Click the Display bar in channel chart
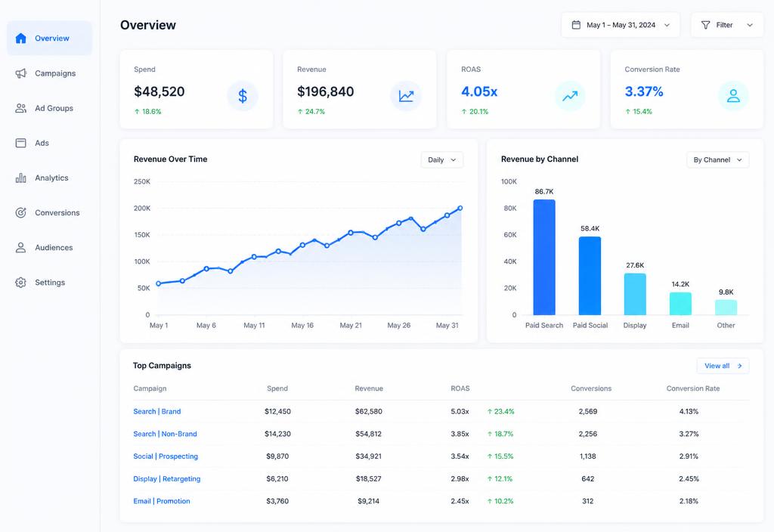 (x=635, y=294)
